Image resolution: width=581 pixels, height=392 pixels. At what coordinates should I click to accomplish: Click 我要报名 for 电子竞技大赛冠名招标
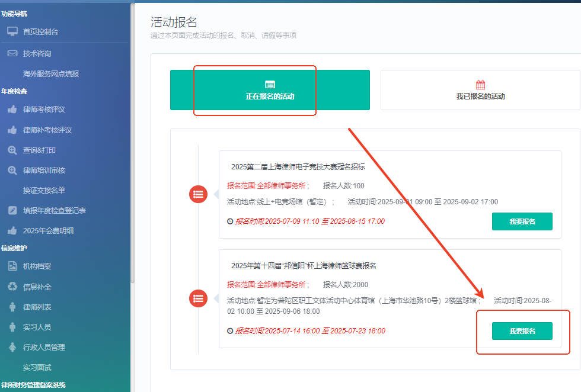[522, 221]
